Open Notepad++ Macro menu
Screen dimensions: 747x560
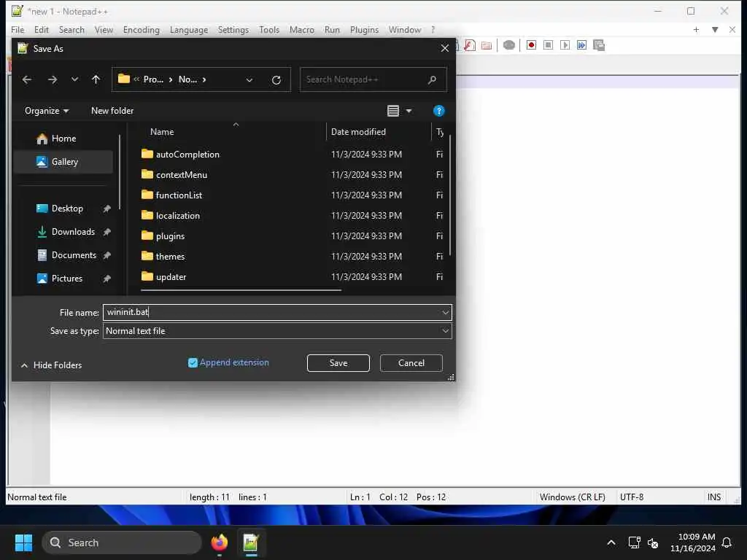pyautogui.click(x=301, y=29)
